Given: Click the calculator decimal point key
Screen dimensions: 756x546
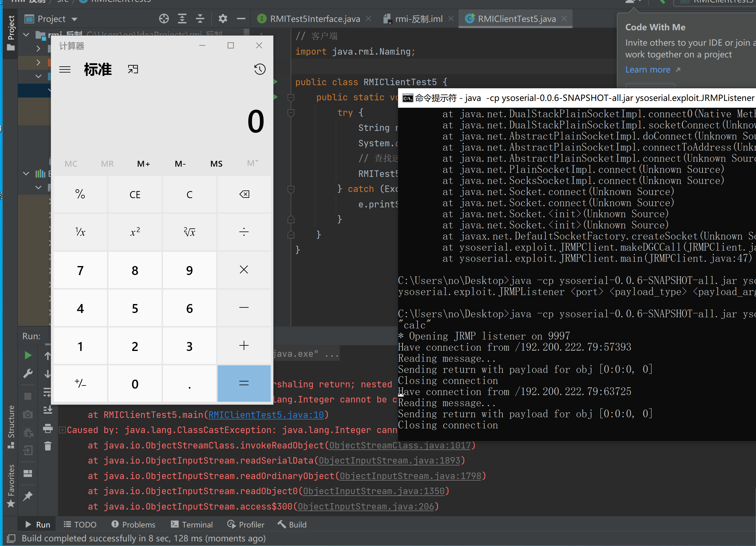Looking at the screenshot, I should 189,384.
